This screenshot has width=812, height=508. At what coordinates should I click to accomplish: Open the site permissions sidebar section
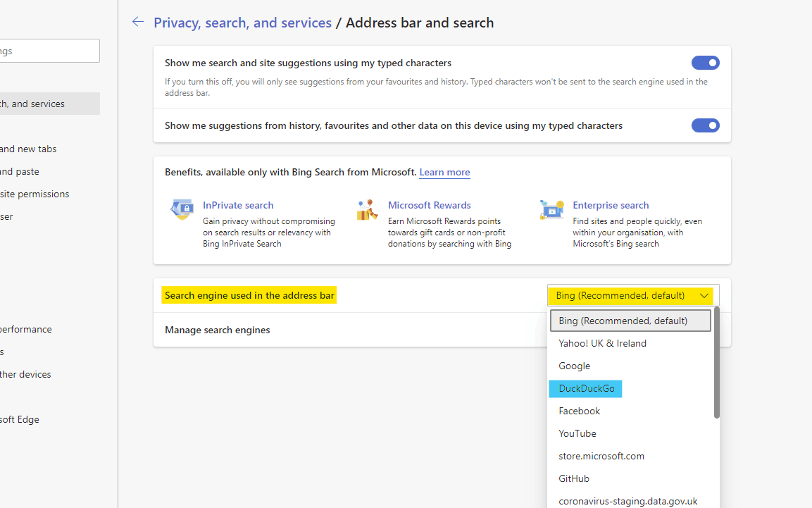(x=35, y=194)
